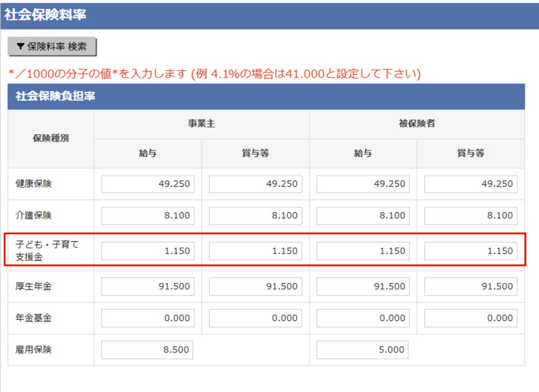This screenshot has width=539, height=392.
Task: Select insured bonus field for 子ども・子育て支援金
Action: 471,251
